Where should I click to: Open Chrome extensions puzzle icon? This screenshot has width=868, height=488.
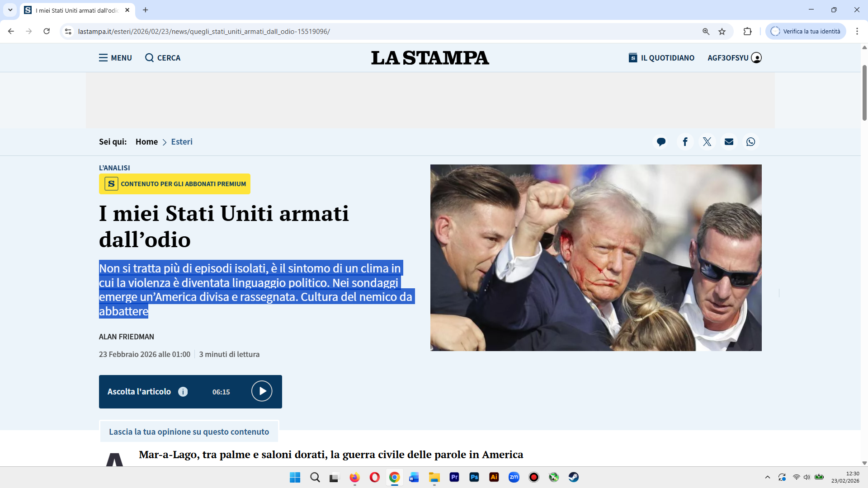tap(747, 32)
